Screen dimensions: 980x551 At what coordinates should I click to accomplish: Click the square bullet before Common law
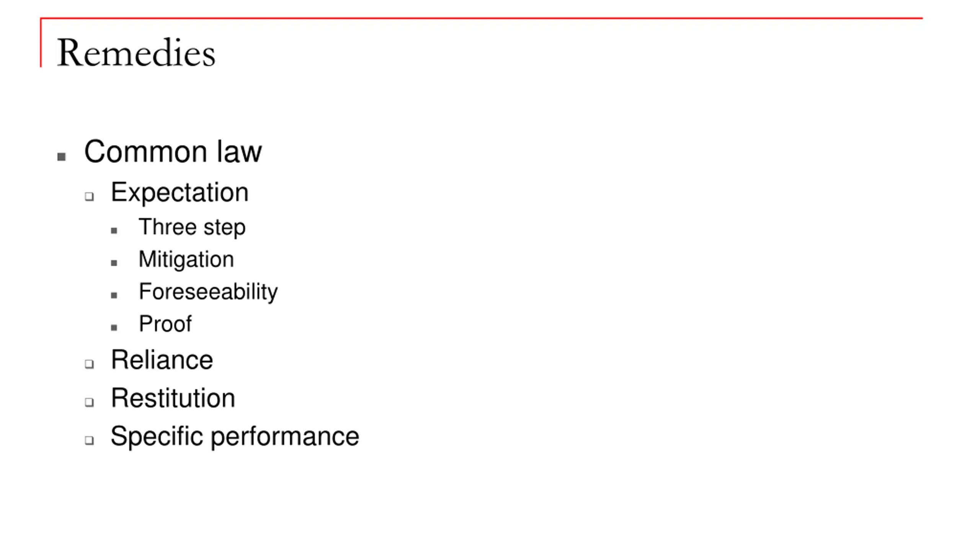(61, 156)
